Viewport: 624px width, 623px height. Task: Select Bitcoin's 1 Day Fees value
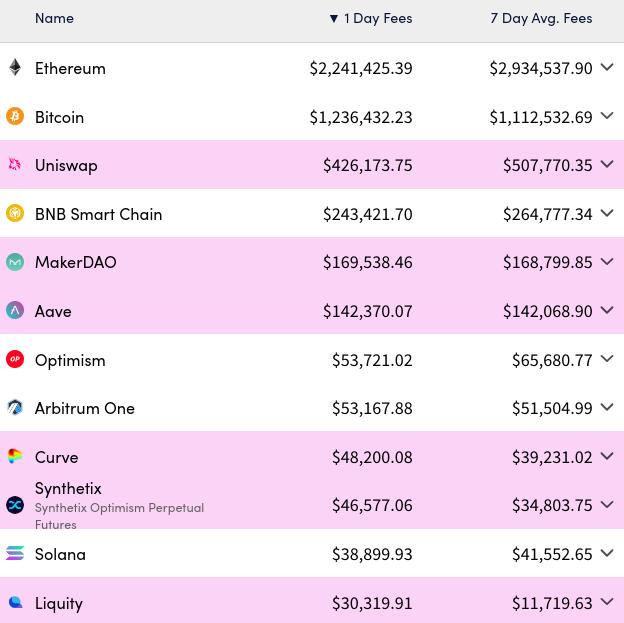[x=361, y=117]
